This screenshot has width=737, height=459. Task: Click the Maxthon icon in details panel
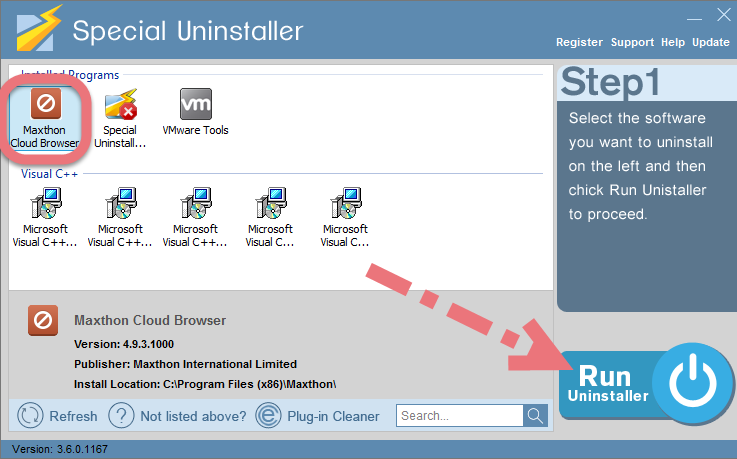pyautogui.click(x=43, y=320)
